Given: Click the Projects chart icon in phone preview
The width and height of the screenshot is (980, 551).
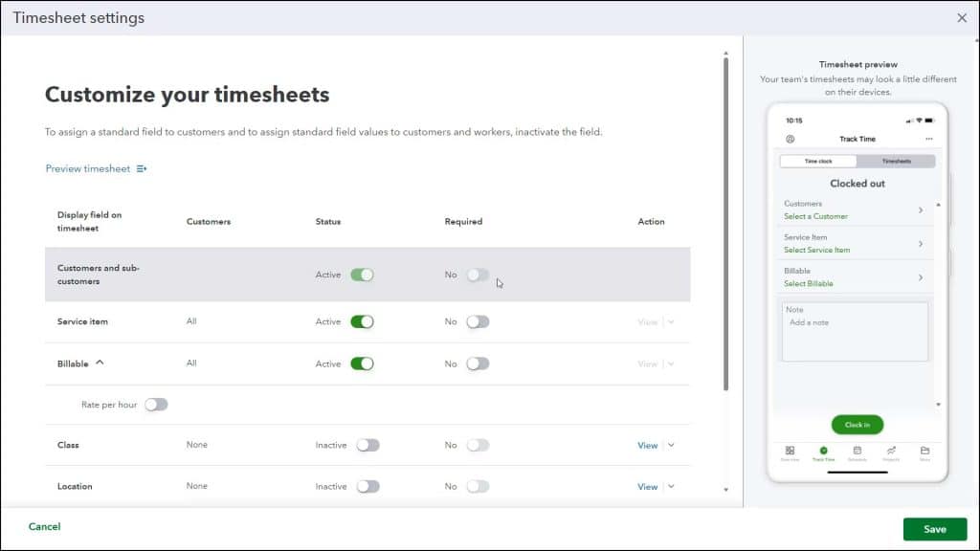Looking at the screenshot, I should click(x=892, y=451).
